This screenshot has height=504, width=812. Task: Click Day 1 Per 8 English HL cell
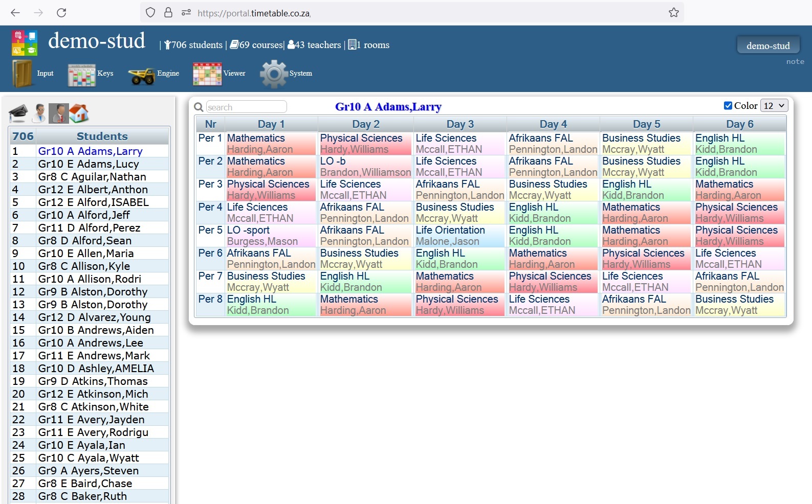coord(271,305)
